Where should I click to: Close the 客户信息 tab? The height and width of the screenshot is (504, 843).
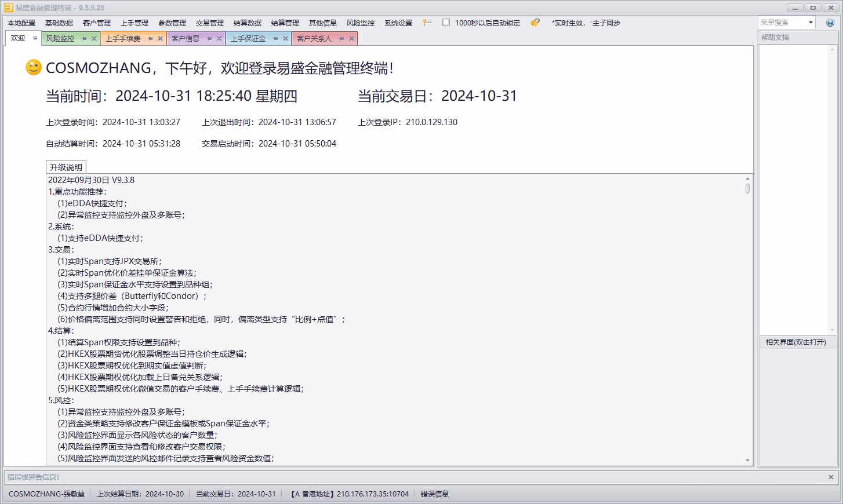219,39
